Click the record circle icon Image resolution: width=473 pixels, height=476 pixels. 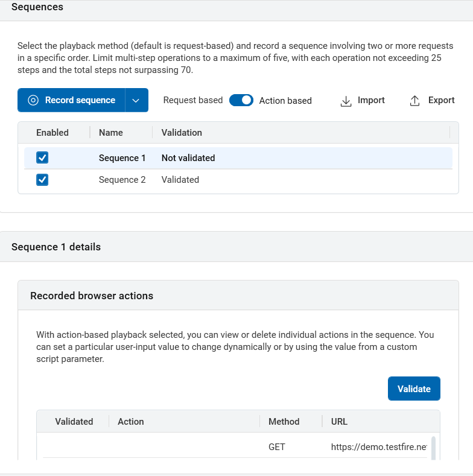pyautogui.click(x=33, y=101)
